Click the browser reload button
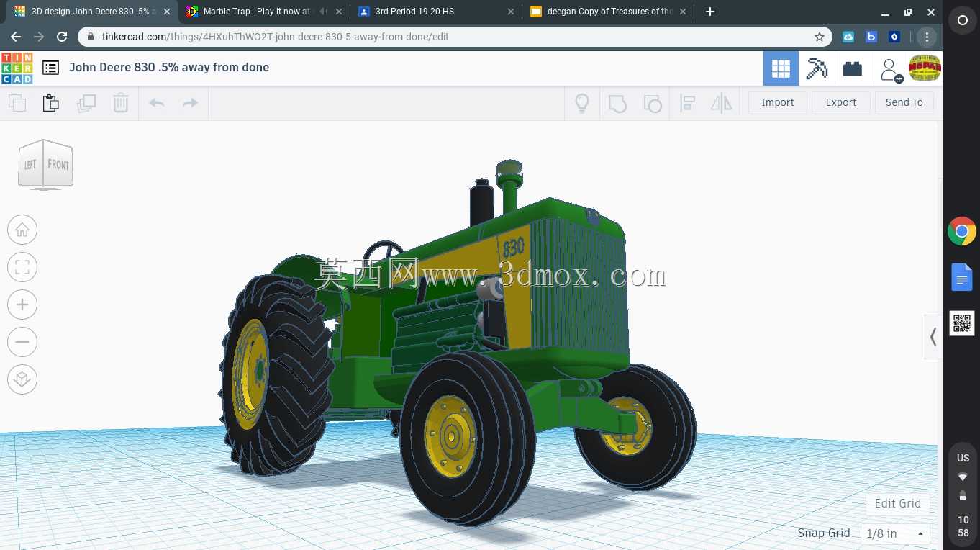Viewport: 980px width, 550px height. click(62, 37)
